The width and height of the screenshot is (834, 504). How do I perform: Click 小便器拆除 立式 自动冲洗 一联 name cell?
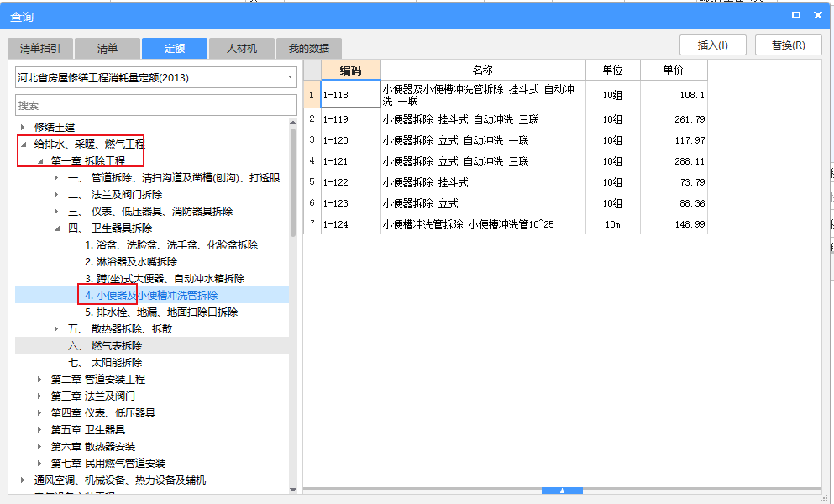pyautogui.click(x=483, y=140)
